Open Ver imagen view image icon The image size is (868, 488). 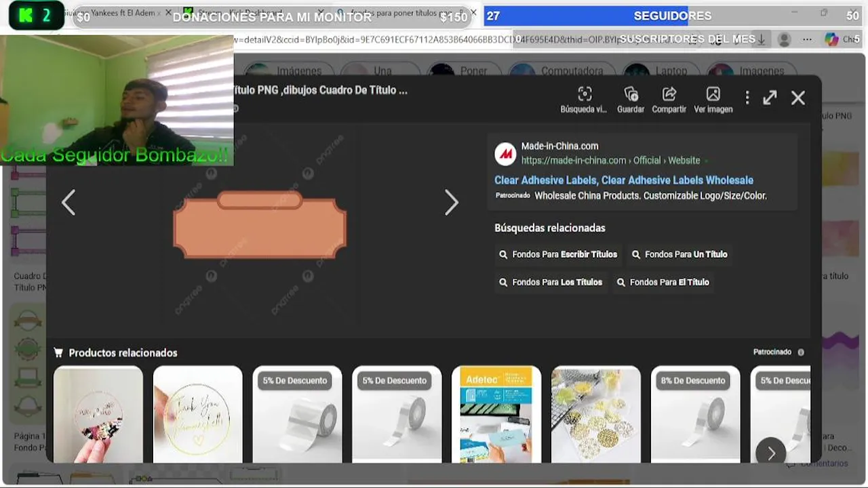coord(713,94)
